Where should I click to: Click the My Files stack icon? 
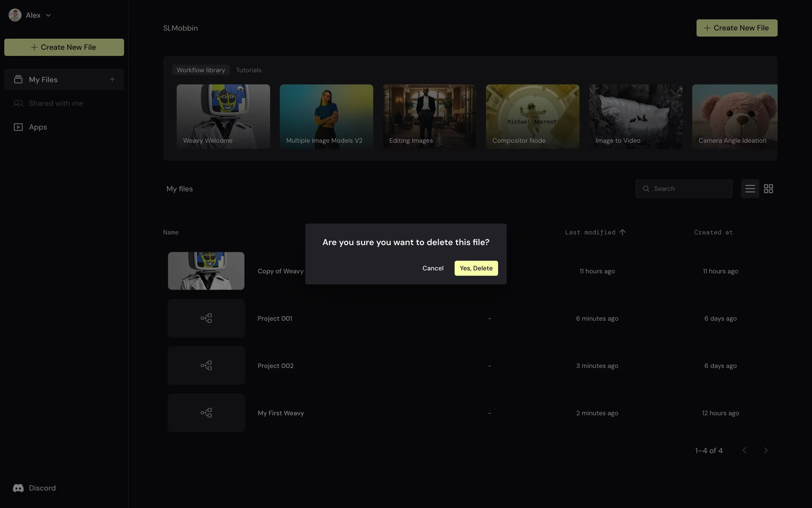18,80
